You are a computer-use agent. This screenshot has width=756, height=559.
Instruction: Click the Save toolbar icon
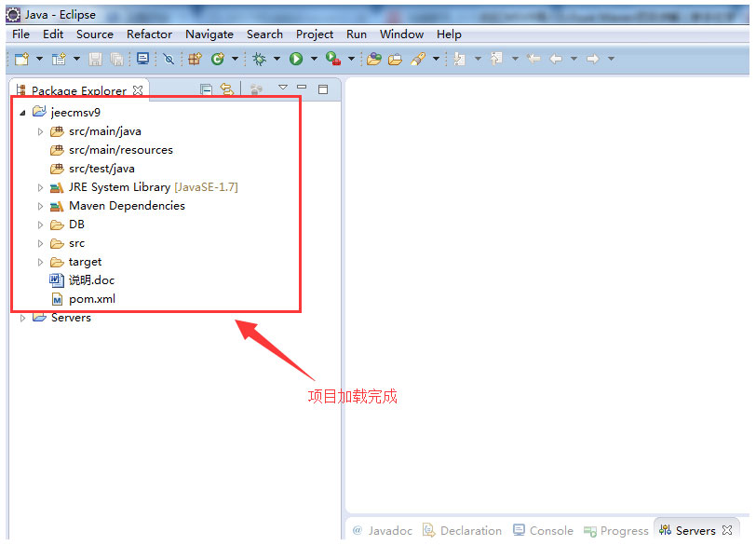coord(95,59)
